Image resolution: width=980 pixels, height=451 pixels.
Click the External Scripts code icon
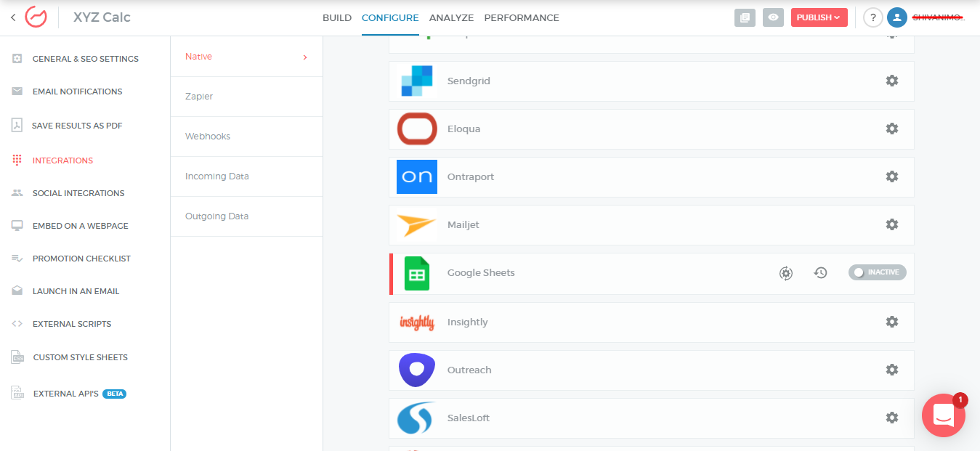click(17, 324)
